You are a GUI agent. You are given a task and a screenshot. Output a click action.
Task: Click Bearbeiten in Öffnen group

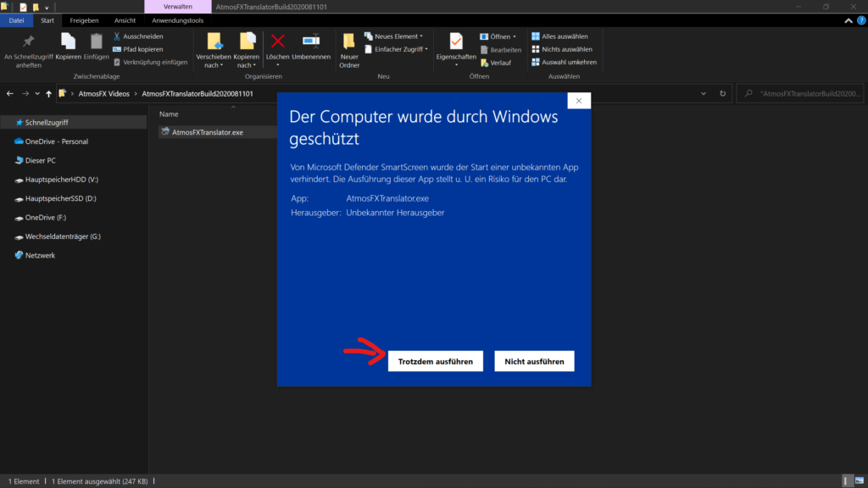[500, 50]
